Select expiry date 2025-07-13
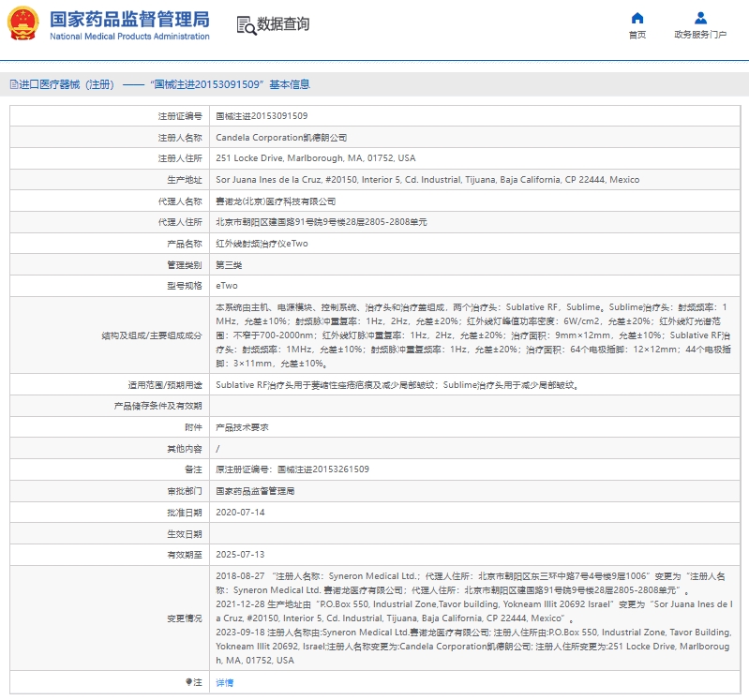The image size is (749, 700). tap(240, 555)
